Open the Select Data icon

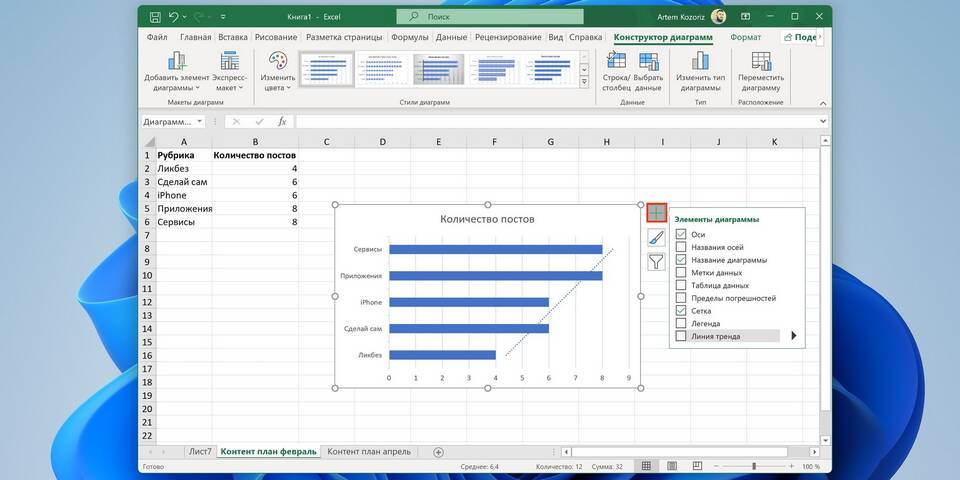pyautogui.click(x=648, y=61)
